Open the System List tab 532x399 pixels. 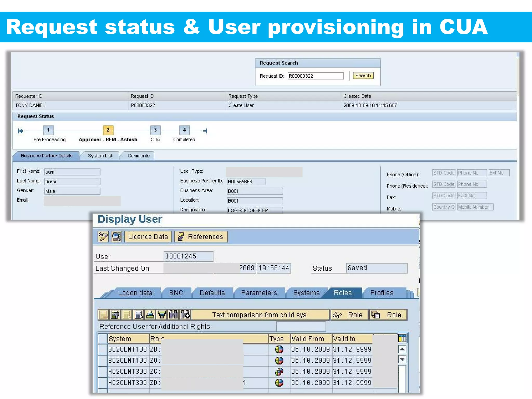pyautogui.click(x=100, y=156)
